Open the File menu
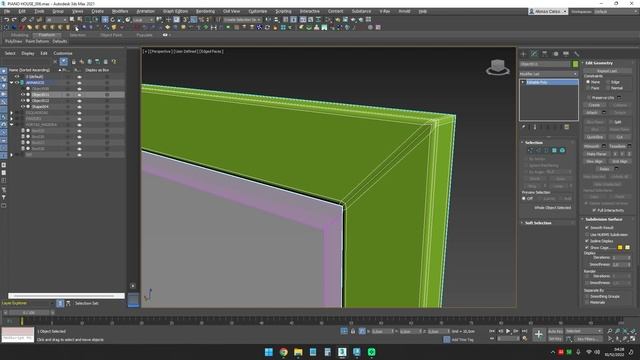The height and width of the screenshot is (360, 640). pyautogui.click(x=7, y=11)
